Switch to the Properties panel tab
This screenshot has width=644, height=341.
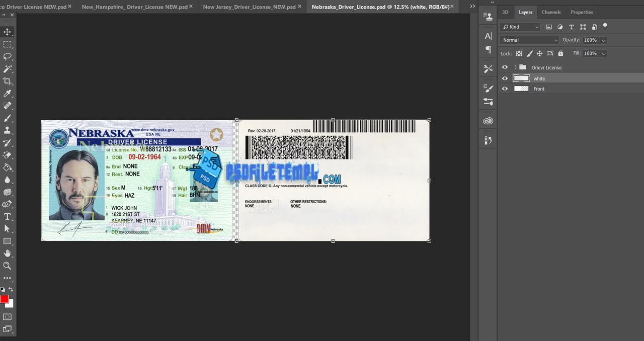[582, 12]
